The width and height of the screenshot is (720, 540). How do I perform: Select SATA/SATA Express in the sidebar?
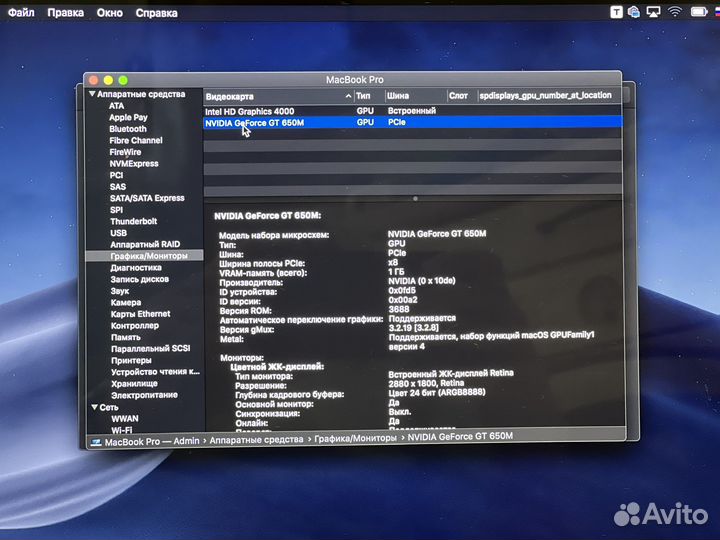click(147, 198)
